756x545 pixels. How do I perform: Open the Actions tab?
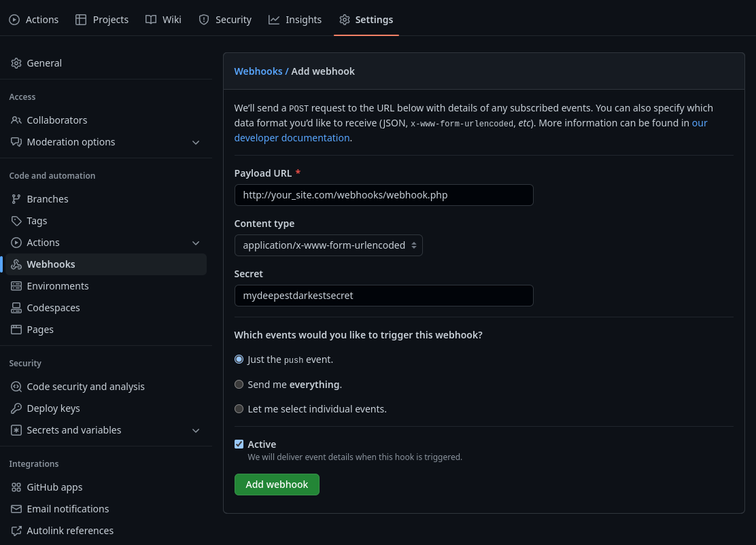point(34,20)
